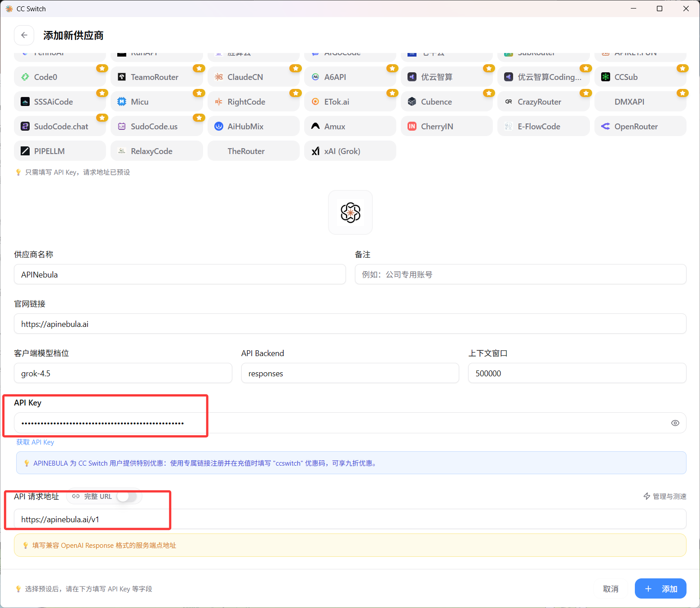Screen dimensions: 700x608
Task: Select the DMXAPI provider preset
Action: (x=640, y=101)
